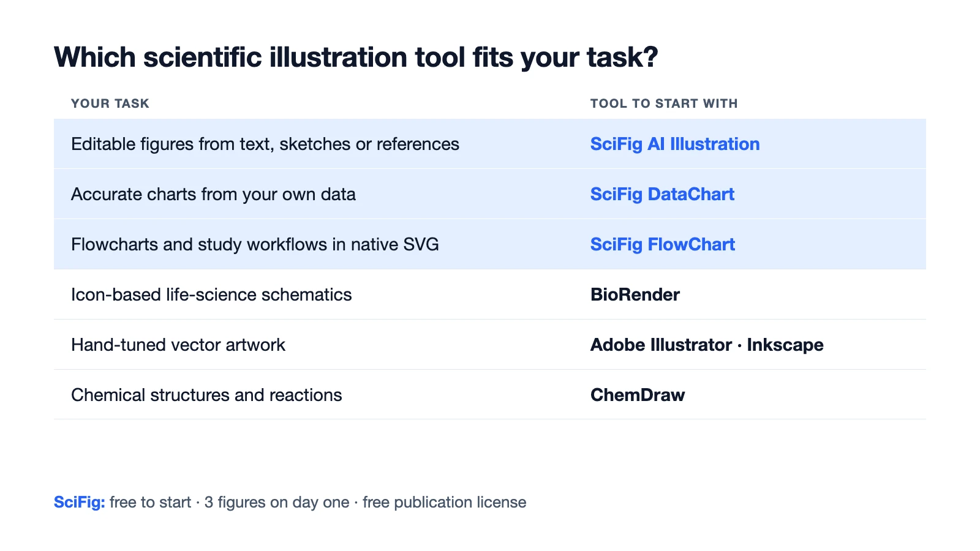
Task: Select the Hand-tuned vector artwork row
Action: 490,345
